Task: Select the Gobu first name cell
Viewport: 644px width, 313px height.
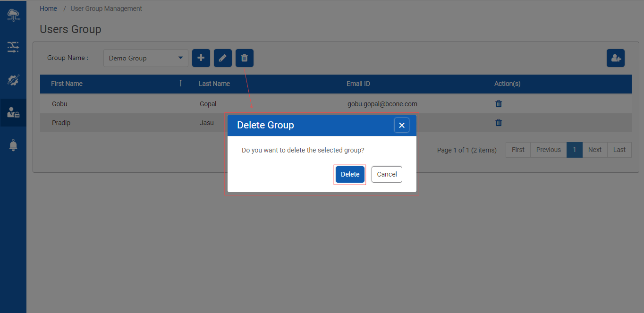Action: tap(59, 104)
